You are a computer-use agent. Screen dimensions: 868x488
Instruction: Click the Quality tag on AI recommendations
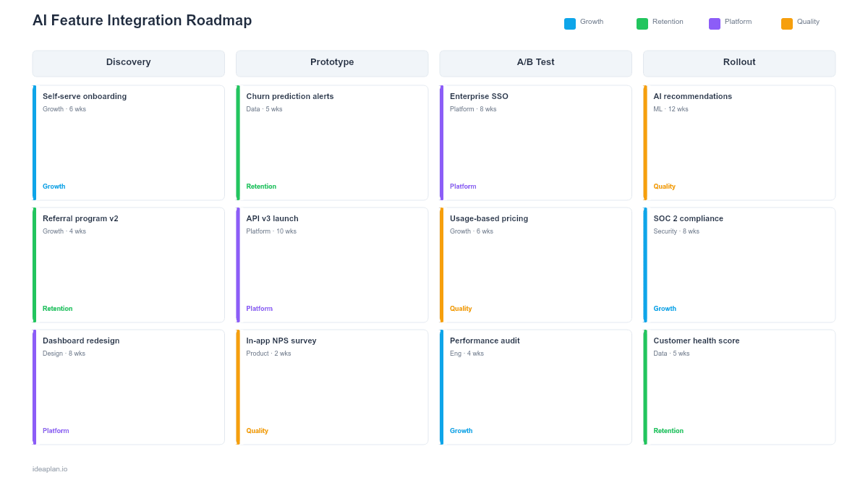(x=664, y=186)
